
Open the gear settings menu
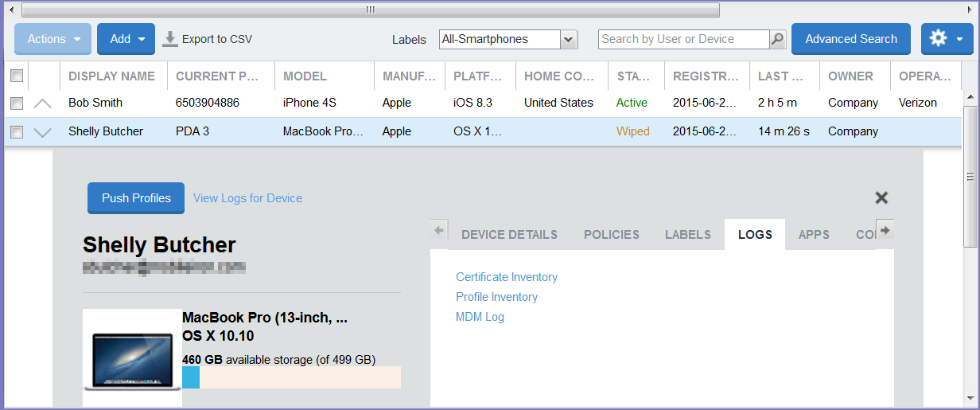pyautogui.click(x=947, y=39)
